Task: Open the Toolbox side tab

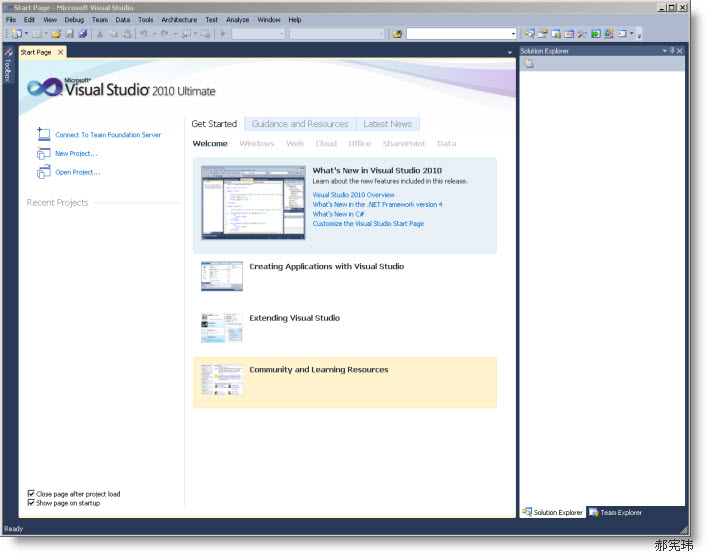Action: pyautogui.click(x=8, y=65)
